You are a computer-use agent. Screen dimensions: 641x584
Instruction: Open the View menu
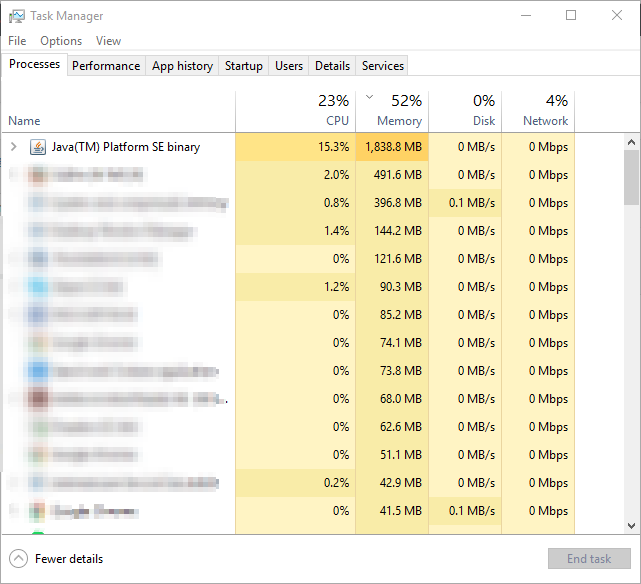tap(108, 41)
